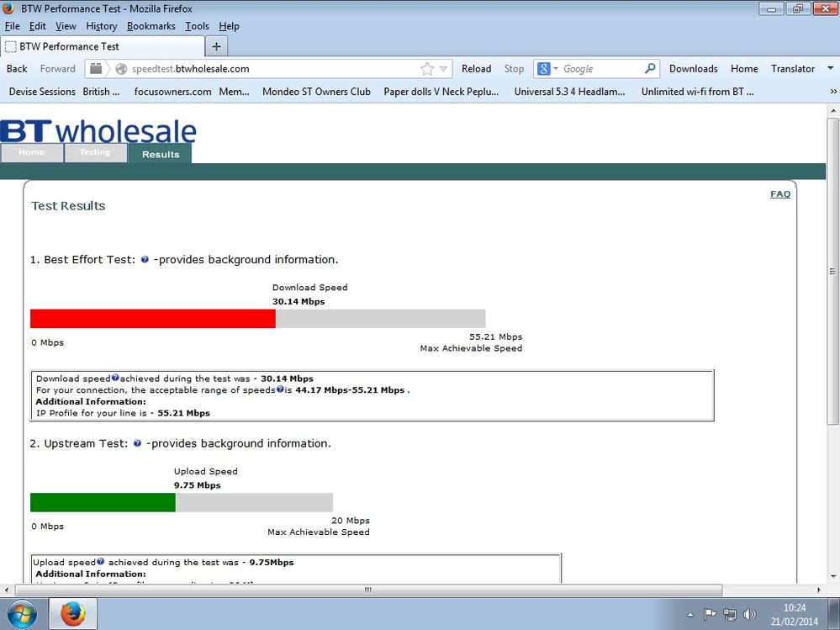Open the Mondeo ST Owners Club bookmark
Viewport: 840px width, 630px height.
(316, 92)
